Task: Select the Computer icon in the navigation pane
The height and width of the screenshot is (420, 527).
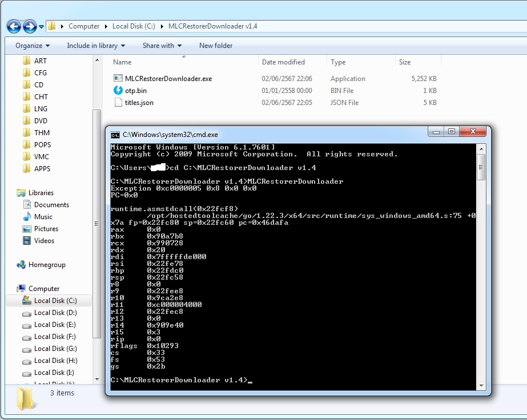Action: [x=21, y=289]
